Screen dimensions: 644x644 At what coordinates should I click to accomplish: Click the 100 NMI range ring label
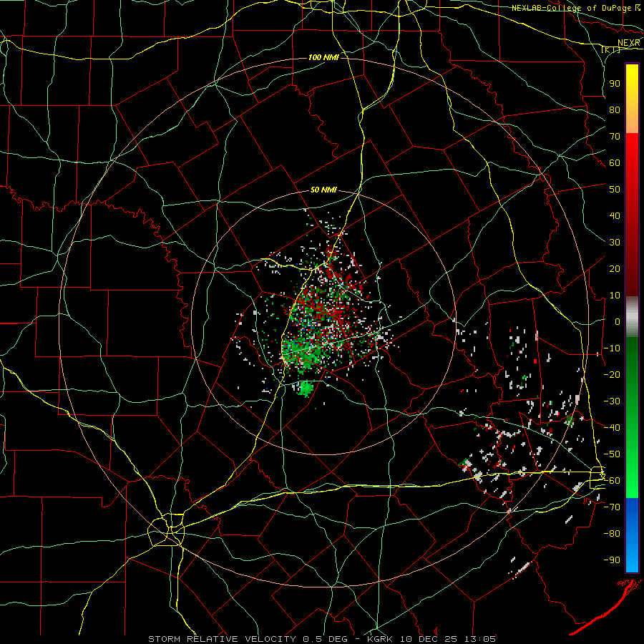click(323, 57)
